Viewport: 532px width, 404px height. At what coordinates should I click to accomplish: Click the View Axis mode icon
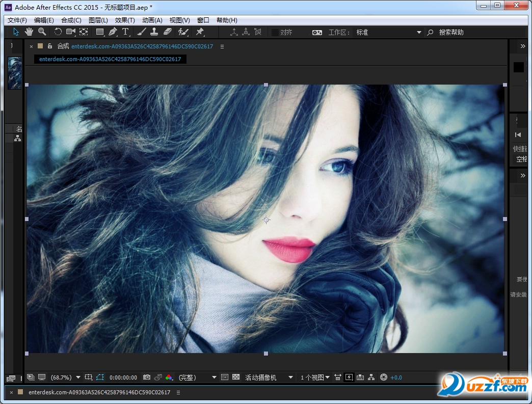coord(258,32)
